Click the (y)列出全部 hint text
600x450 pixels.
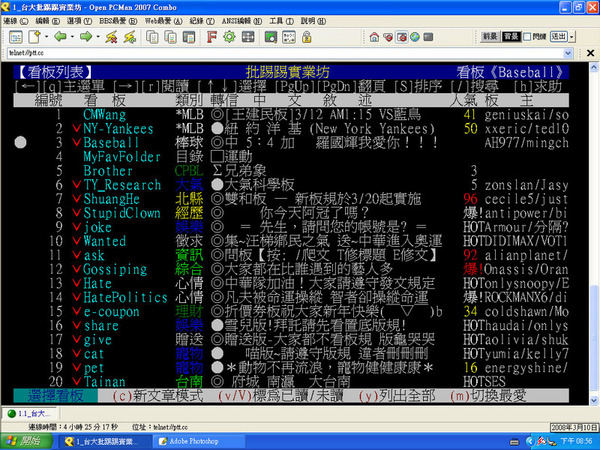click(x=397, y=396)
